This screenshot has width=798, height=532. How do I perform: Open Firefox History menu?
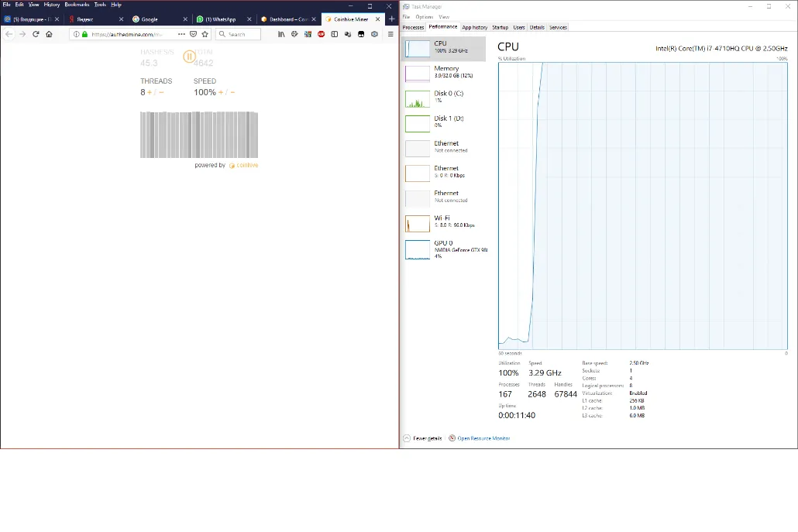tap(51, 5)
